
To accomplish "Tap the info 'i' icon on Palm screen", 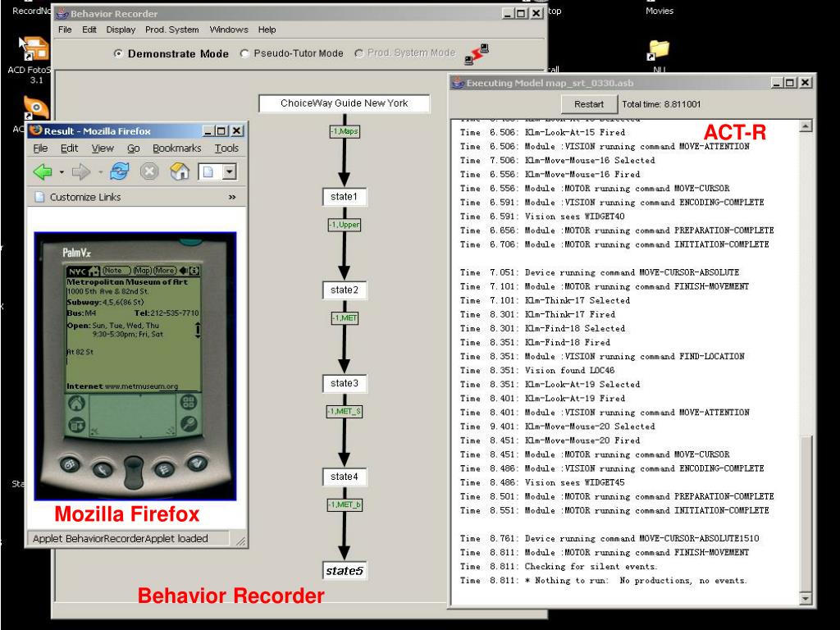I will [x=194, y=271].
